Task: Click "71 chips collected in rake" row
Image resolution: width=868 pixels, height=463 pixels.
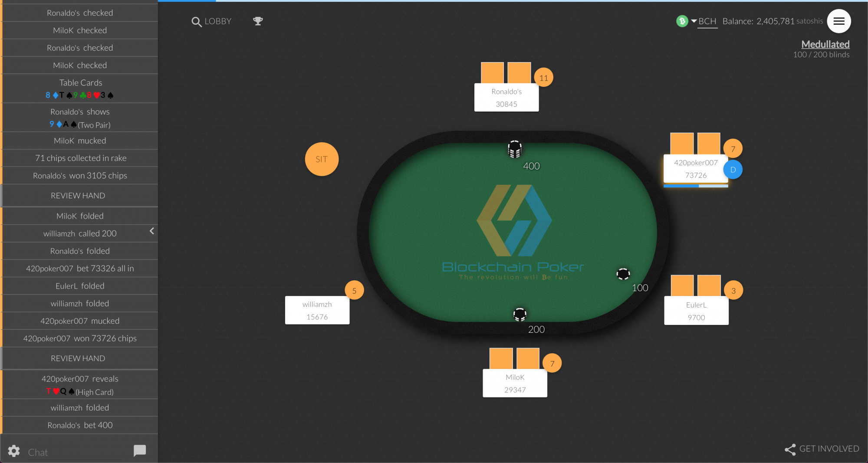Action: click(80, 158)
